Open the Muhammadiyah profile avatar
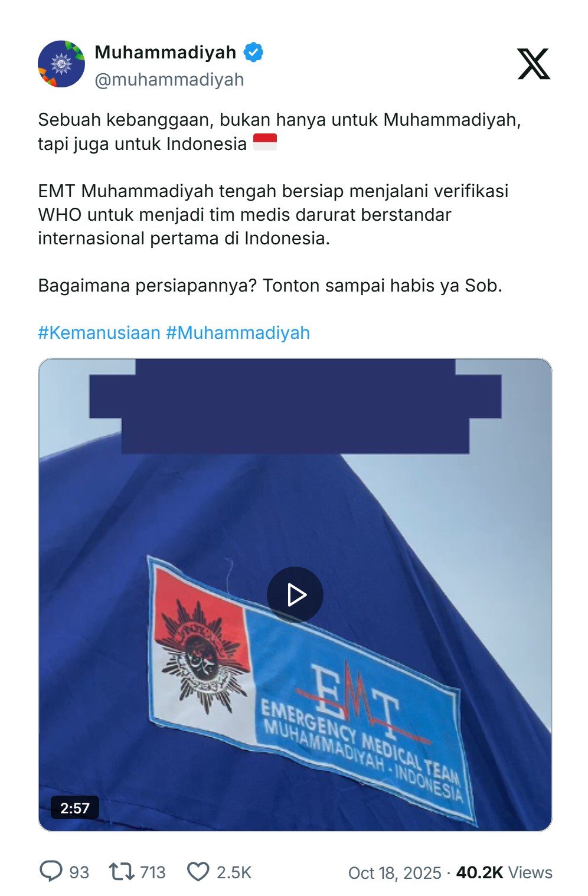This screenshot has width=588, height=896. point(61,64)
